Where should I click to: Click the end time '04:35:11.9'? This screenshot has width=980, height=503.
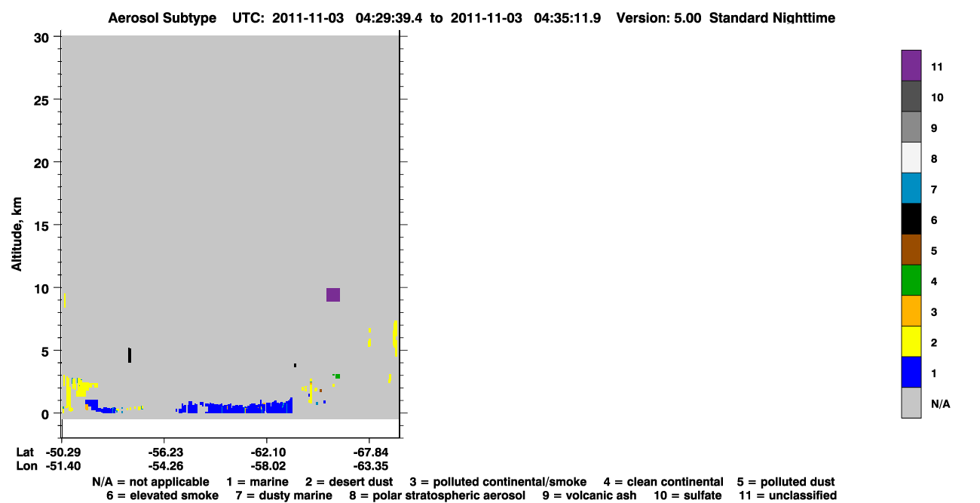click(568, 17)
